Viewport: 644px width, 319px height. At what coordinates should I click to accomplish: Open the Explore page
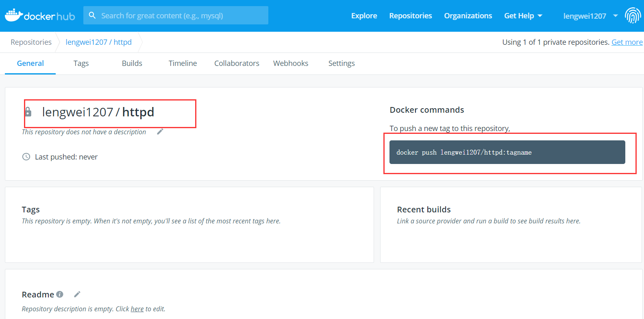(364, 16)
